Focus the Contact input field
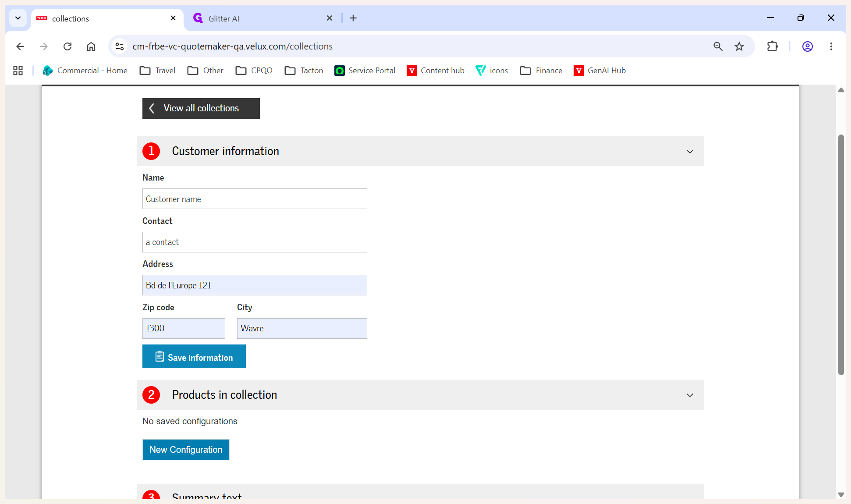This screenshot has height=504, width=851. [x=255, y=242]
